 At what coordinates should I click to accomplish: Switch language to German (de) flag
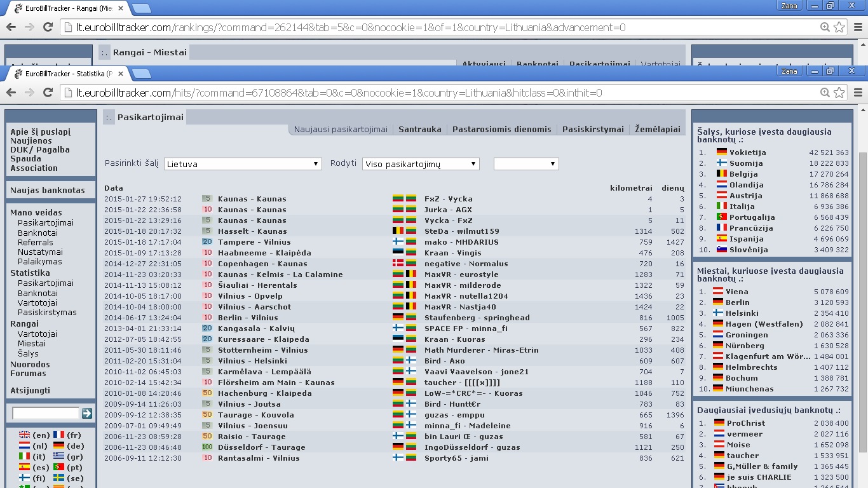[x=58, y=446]
